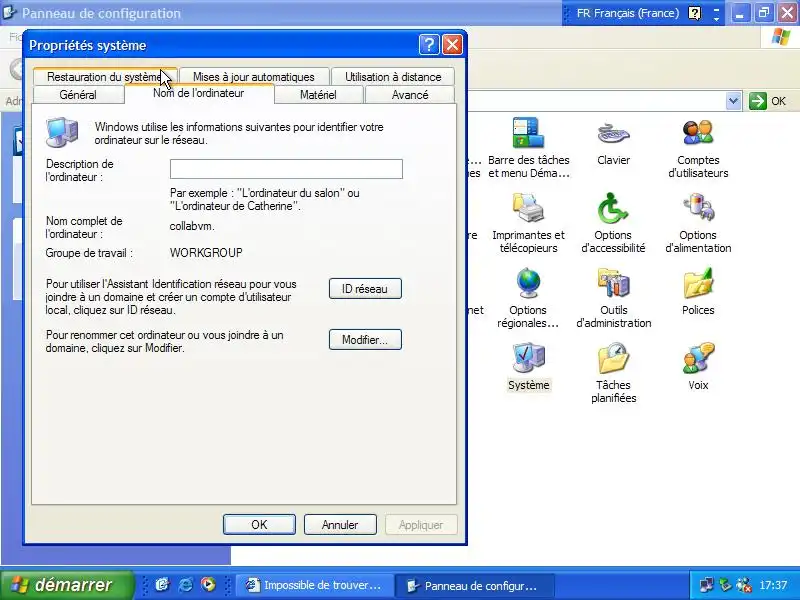Screen dimensions: 800x600
Task: Open the démarrer start menu
Action: coord(67,585)
